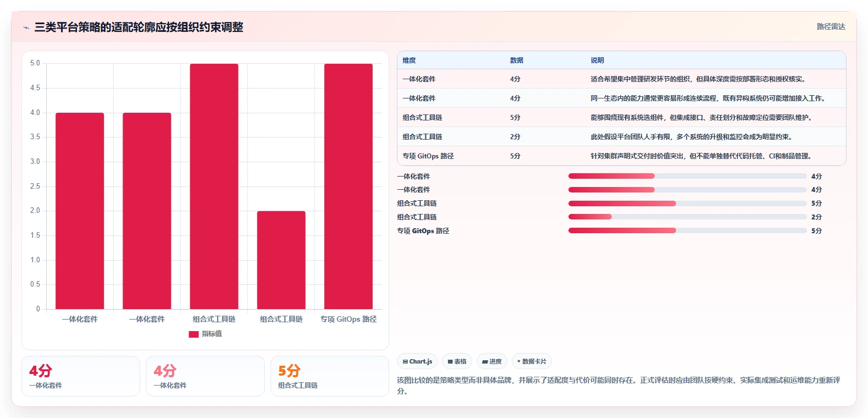Click the 专项 GitOps 路径 label in the progress list

(x=423, y=231)
